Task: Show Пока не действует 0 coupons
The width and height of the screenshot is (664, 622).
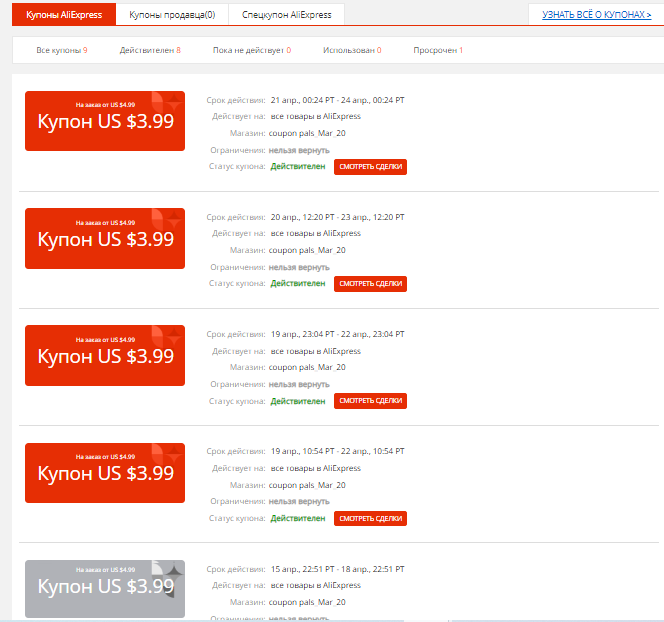Action: pos(252,50)
